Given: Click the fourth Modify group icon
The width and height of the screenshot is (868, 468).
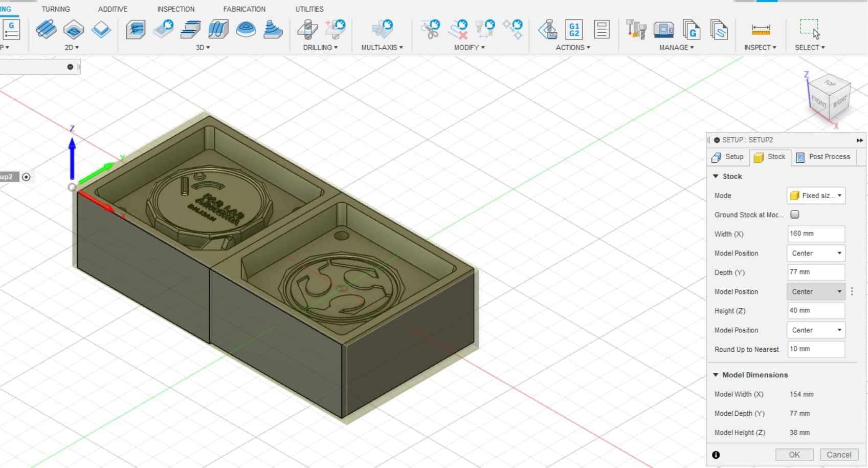Looking at the screenshot, I should [513, 29].
